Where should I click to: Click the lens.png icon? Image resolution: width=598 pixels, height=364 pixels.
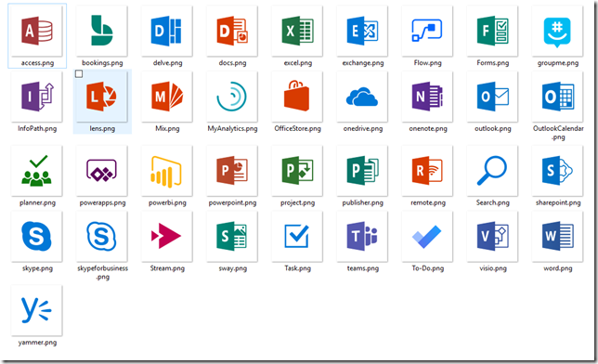[102, 97]
